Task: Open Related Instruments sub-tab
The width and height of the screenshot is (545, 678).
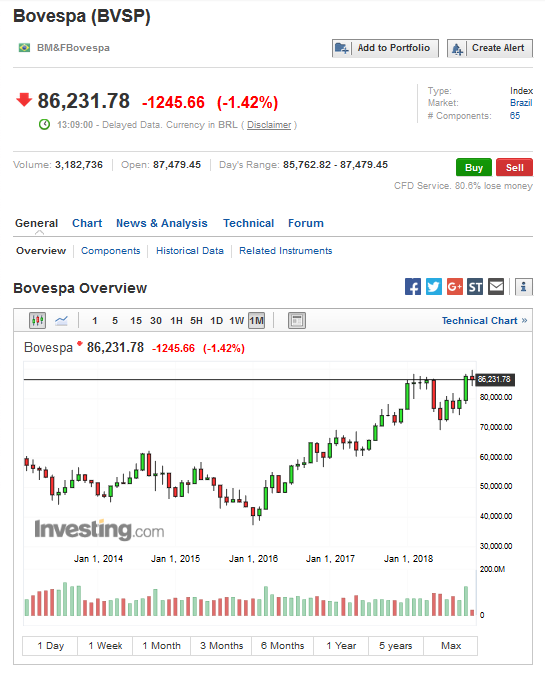Action: coord(285,251)
